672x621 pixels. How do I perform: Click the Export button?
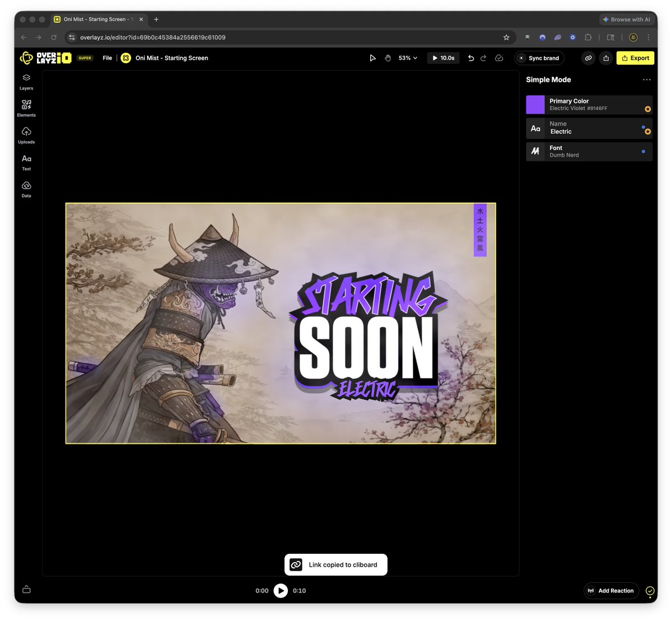[636, 58]
